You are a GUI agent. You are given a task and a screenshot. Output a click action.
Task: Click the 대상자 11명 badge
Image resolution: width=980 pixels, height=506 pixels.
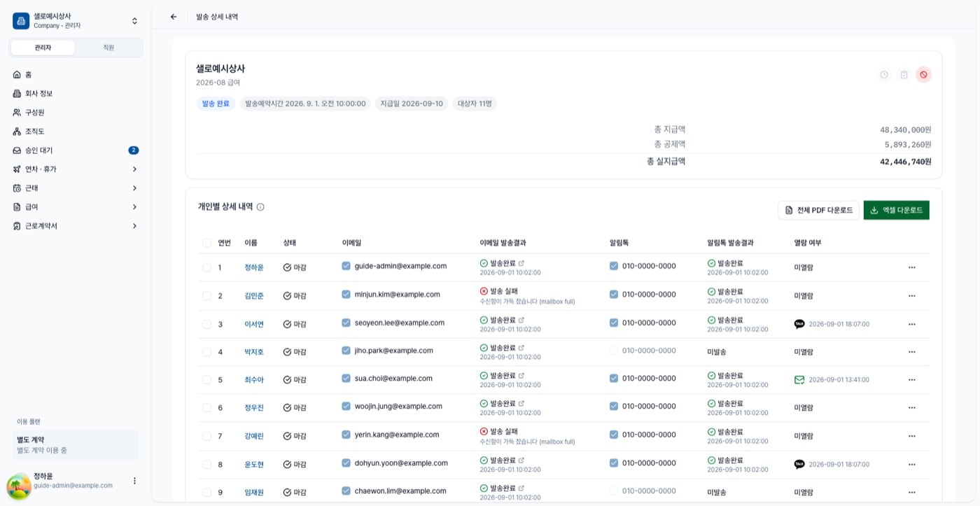475,104
